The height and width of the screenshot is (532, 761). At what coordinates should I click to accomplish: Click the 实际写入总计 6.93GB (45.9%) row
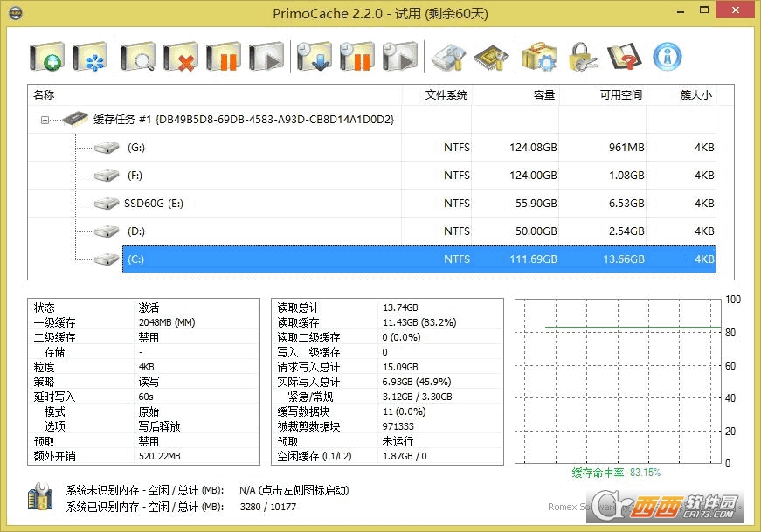pyautogui.click(x=387, y=382)
